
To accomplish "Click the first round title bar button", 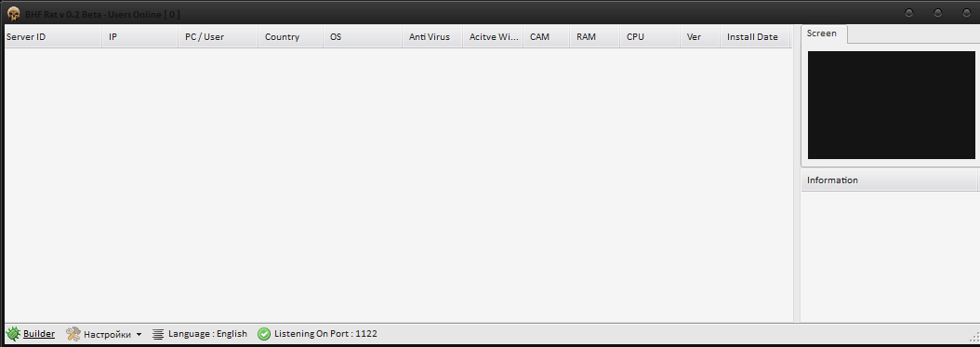I will (908, 12).
